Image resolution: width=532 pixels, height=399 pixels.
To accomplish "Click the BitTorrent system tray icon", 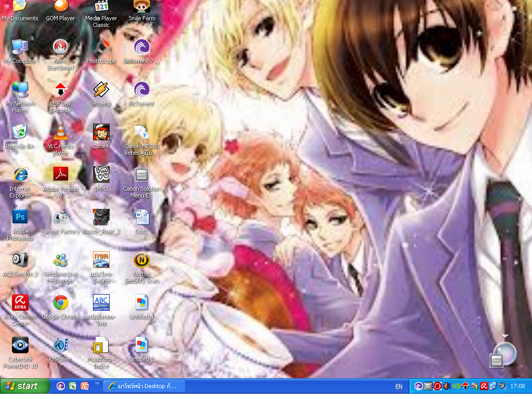I will click(418, 386).
